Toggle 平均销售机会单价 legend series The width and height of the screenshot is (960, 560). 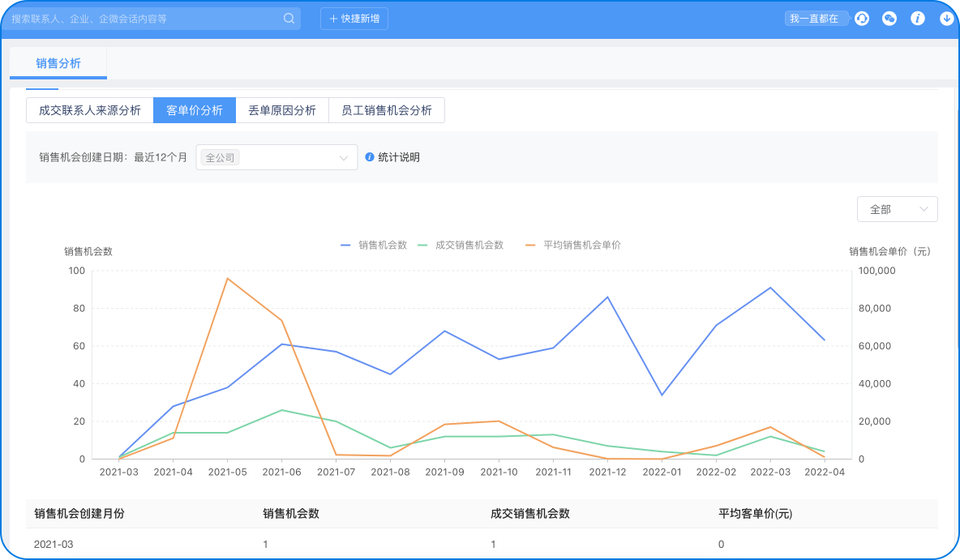click(x=573, y=245)
